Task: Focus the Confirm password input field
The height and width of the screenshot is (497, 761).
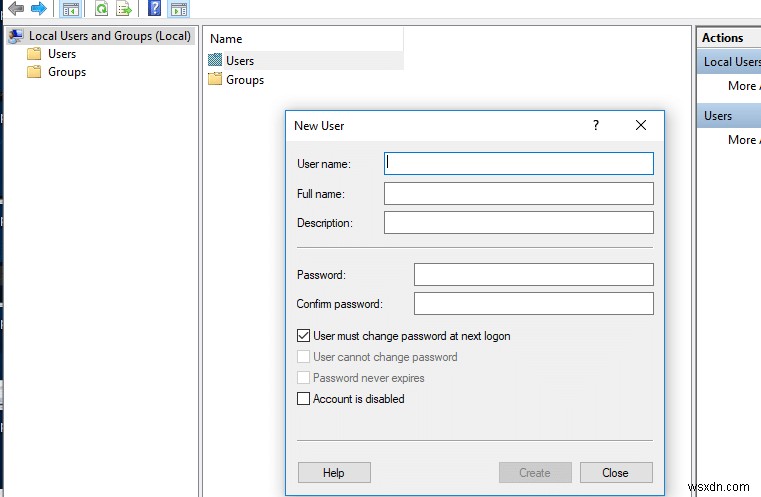Action: pyautogui.click(x=534, y=303)
